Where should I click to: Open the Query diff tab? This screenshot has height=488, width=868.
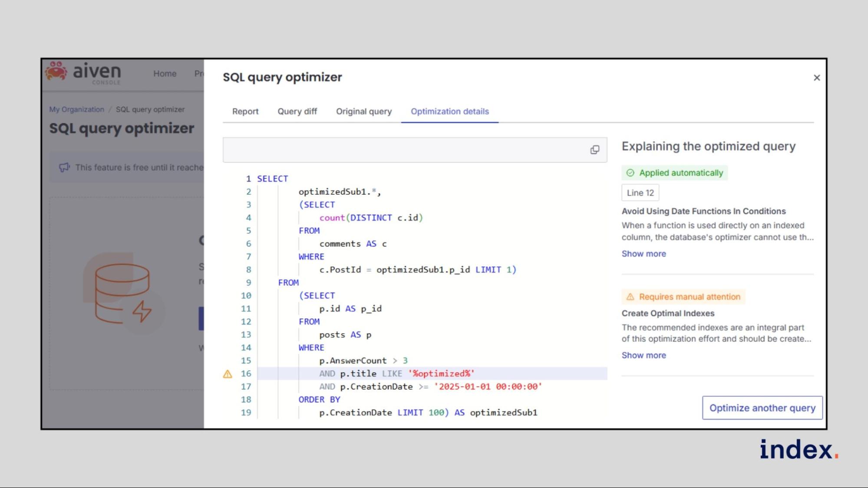tap(297, 111)
